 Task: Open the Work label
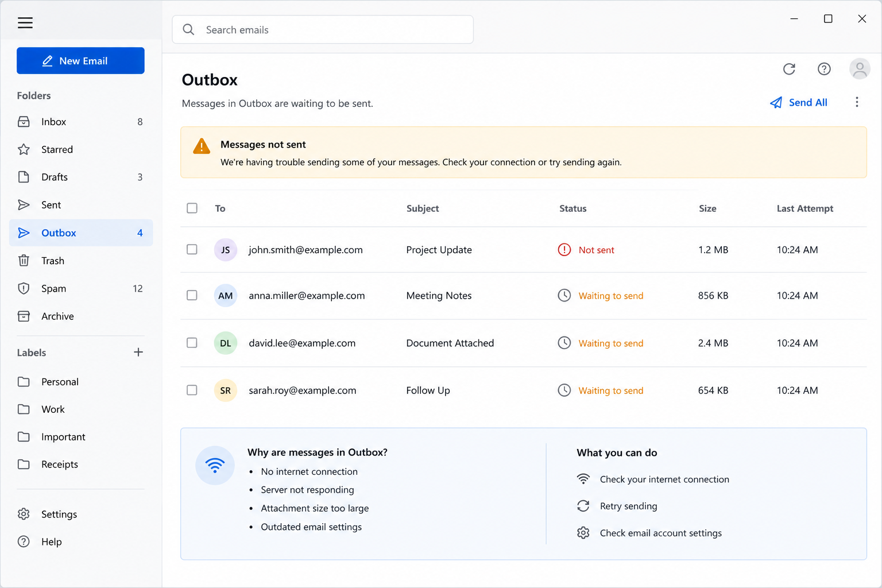(x=81, y=409)
